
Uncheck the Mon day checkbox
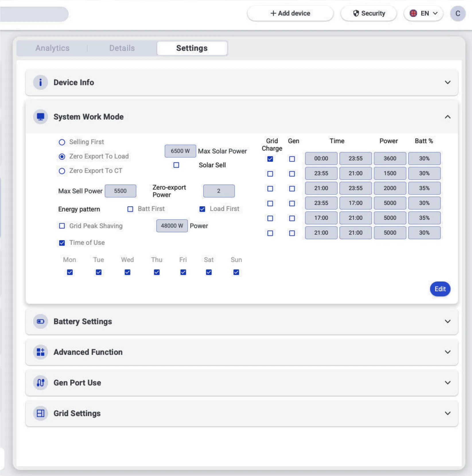[70, 272]
